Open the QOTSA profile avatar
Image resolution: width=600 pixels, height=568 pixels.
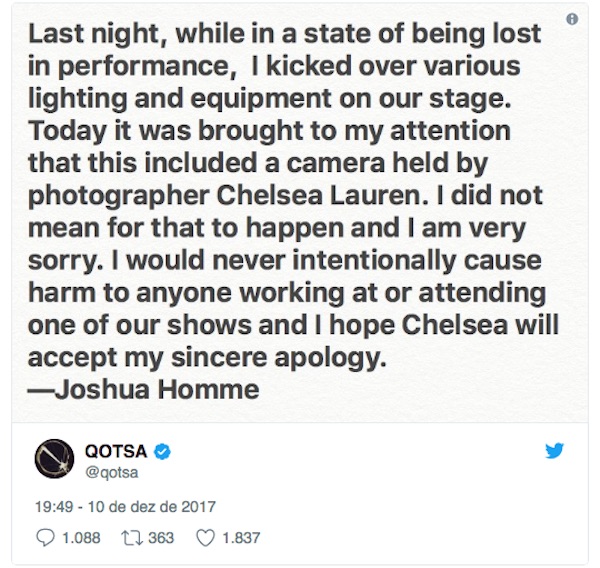54,459
